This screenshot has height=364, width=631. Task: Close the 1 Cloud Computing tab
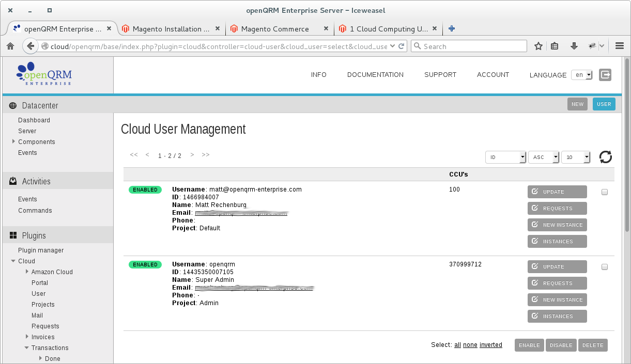pyautogui.click(x=435, y=29)
